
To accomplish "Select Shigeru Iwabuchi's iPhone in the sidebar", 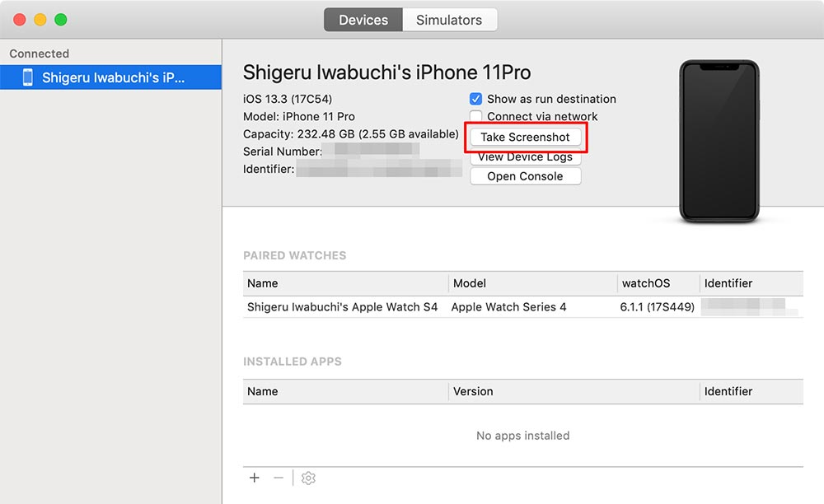I will tap(110, 77).
